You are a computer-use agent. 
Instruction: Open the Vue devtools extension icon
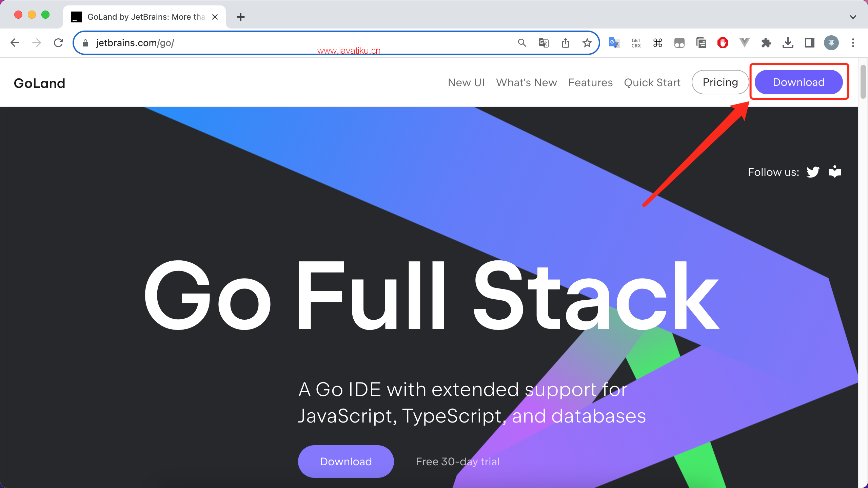[745, 43]
